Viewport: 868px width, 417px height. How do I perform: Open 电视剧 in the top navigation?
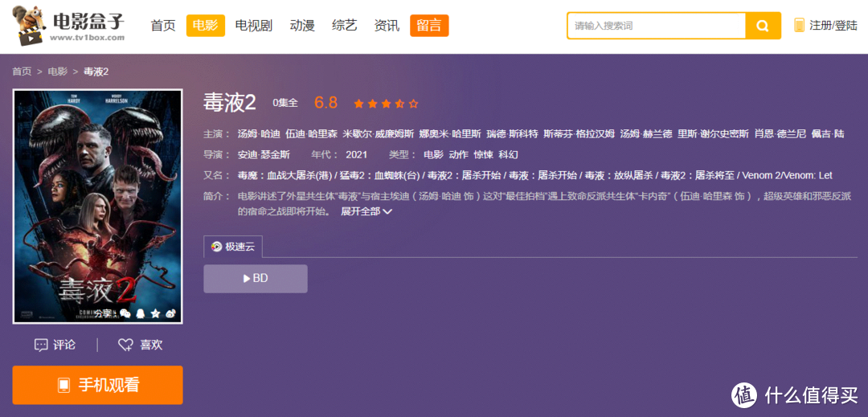click(253, 26)
